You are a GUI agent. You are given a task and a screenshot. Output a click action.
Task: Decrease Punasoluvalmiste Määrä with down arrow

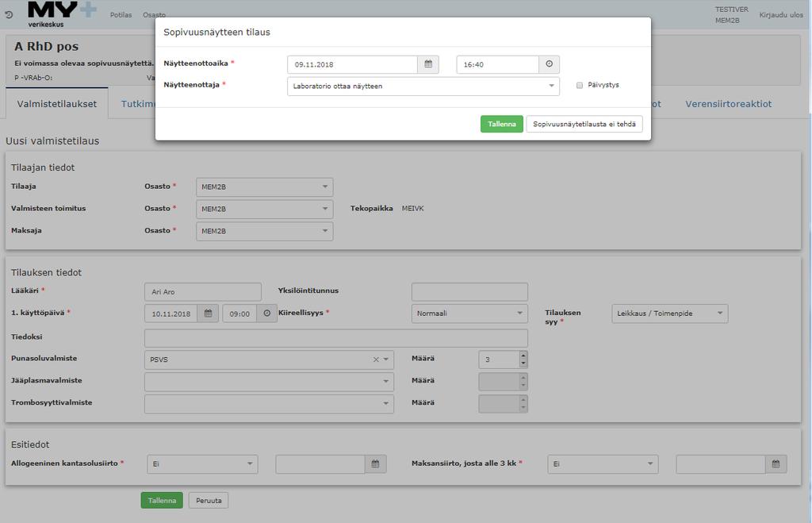[523, 363]
